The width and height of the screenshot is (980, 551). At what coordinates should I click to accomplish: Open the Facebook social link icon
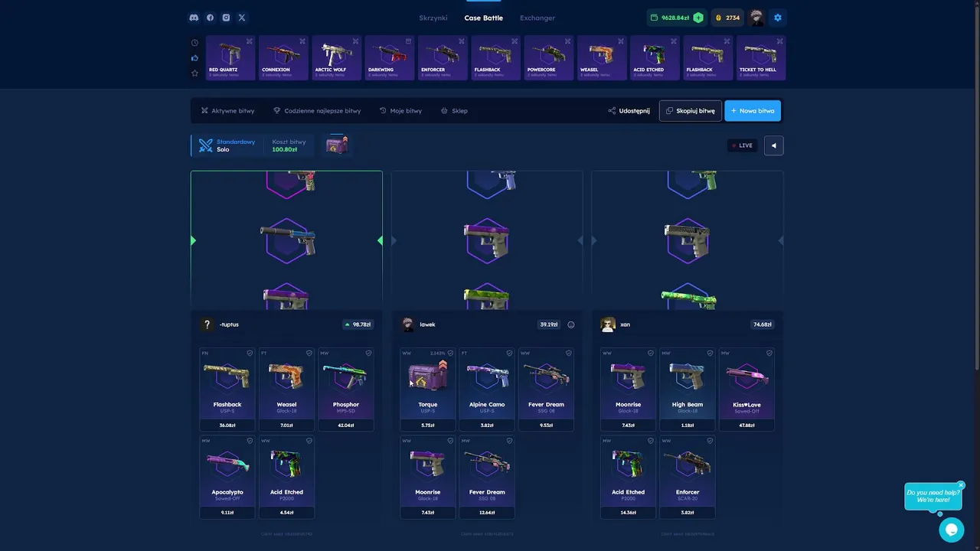coord(211,18)
